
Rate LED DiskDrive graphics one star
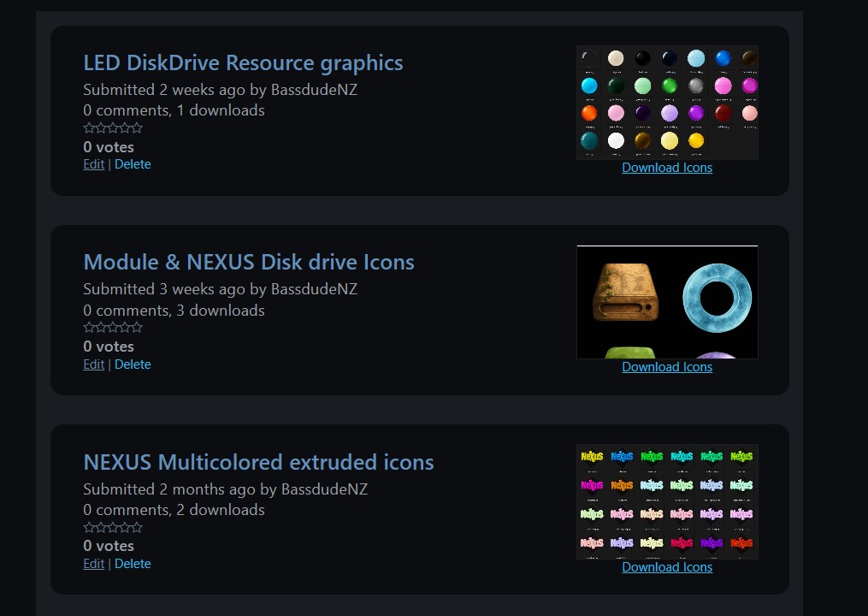point(89,128)
